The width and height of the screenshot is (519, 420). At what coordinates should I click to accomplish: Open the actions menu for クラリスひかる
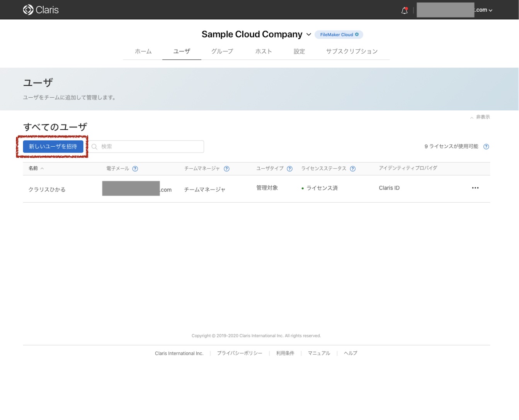pyautogui.click(x=475, y=188)
